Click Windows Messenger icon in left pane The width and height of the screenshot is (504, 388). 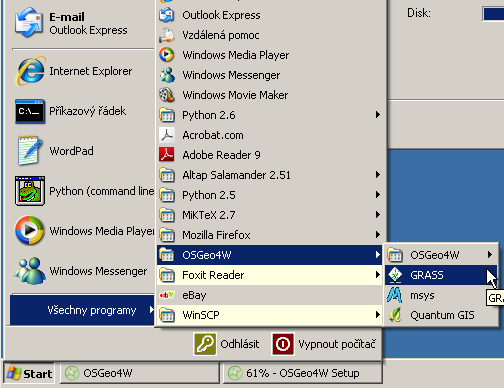coord(30,271)
